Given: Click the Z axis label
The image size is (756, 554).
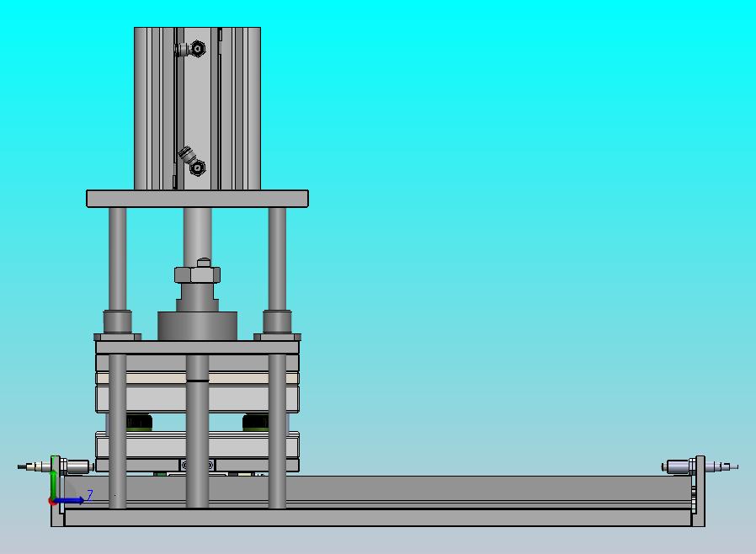Looking at the screenshot, I should pyautogui.click(x=90, y=495).
